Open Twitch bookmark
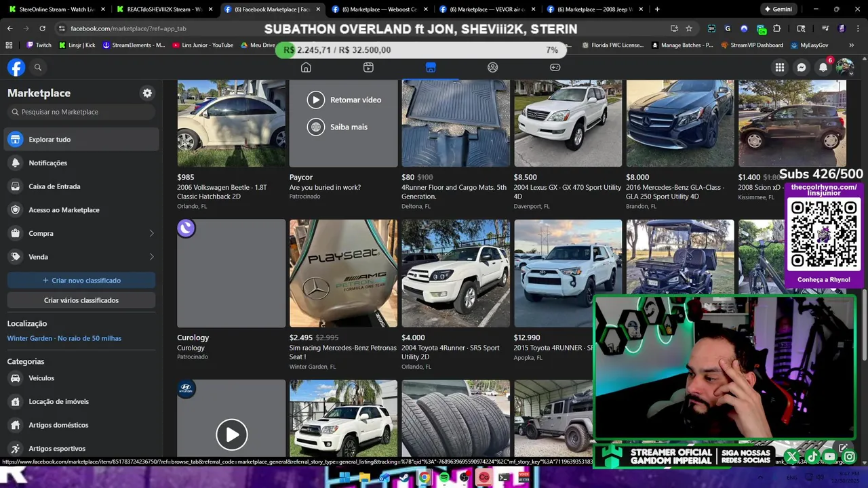This screenshot has height=488, width=868. pyautogui.click(x=39, y=45)
